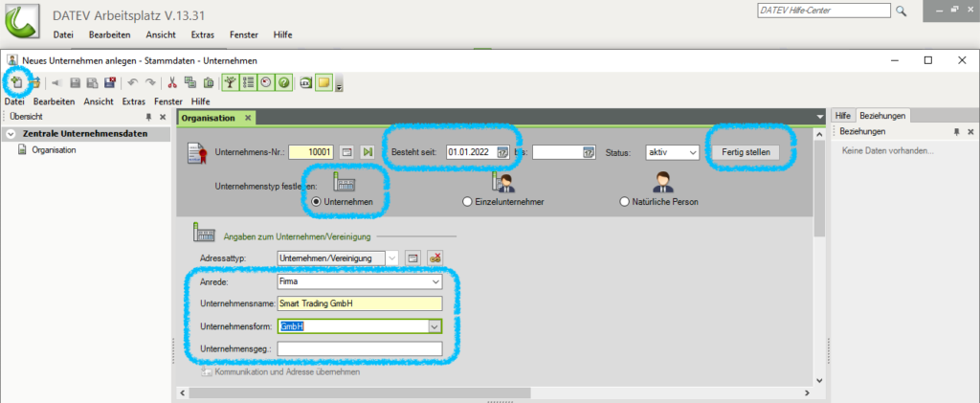This screenshot has width=980, height=403.
Task: Click the Unternehmens-Nr. input field
Action: pos(311,152)
